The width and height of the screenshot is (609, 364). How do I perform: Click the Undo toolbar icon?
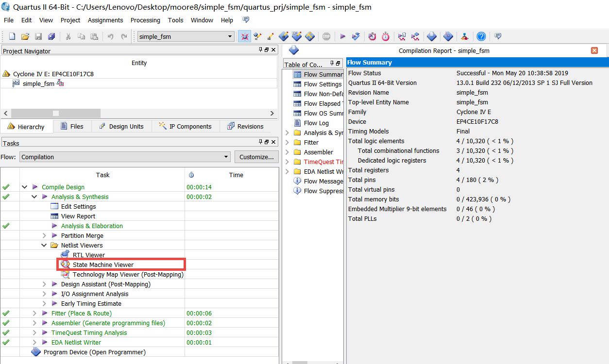click(111, 36)
